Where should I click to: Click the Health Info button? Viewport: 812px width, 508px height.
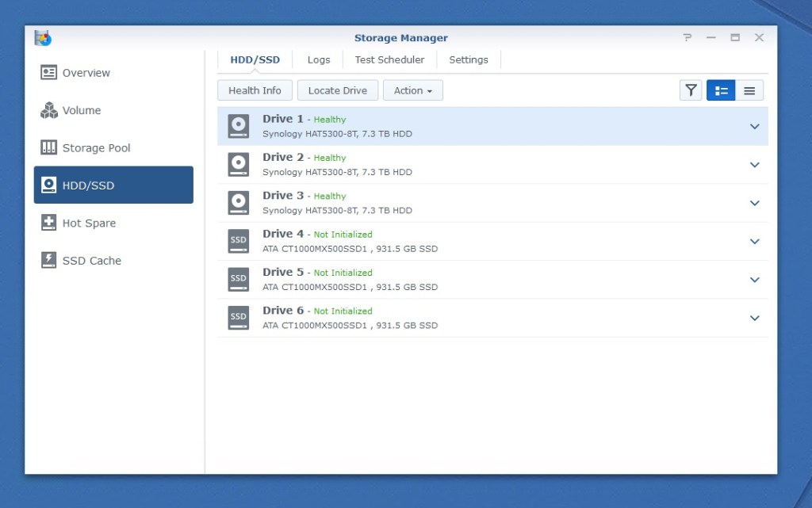coord(255,90)
